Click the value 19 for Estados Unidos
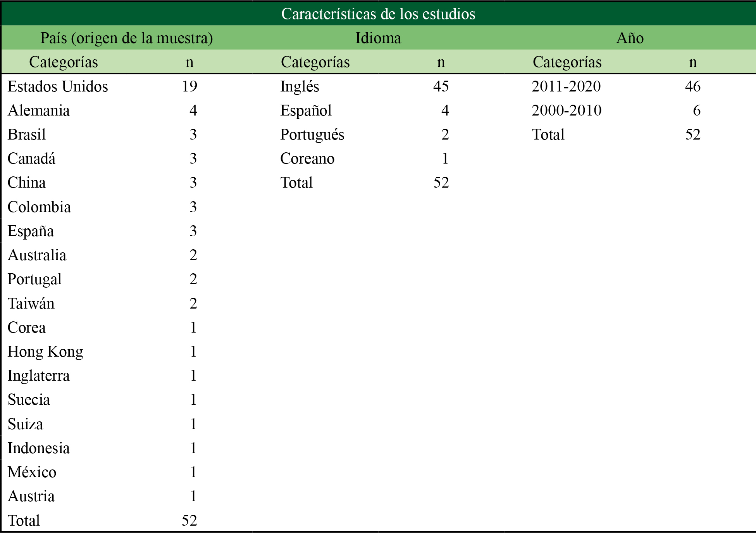The image size is (756, 533). tap(189, 86)
